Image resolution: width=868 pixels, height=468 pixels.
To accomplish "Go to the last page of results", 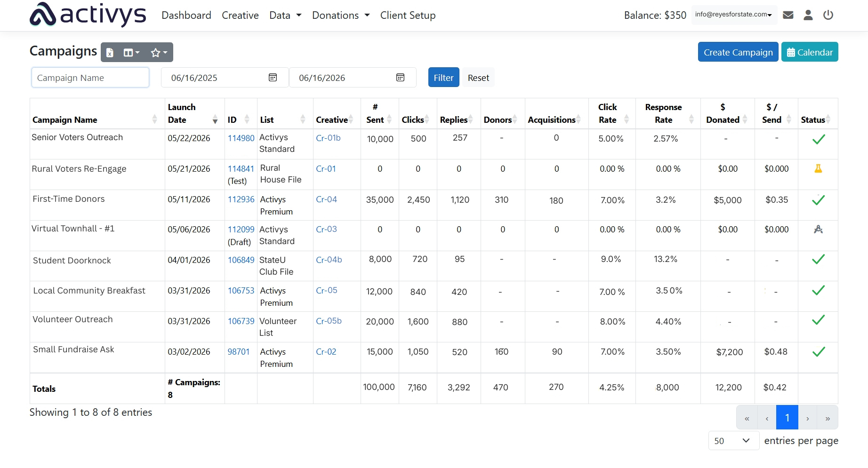I will [x=828, y=418].
